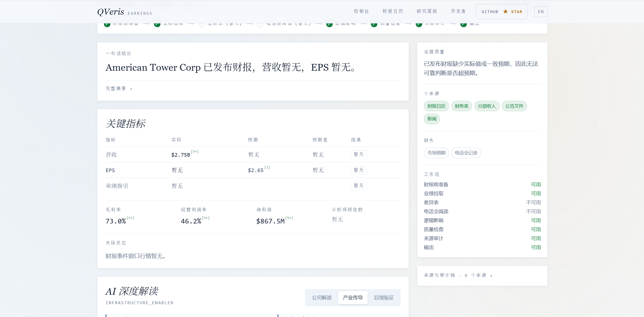This screenshot has width=644, height=317.
Task: Click the 暂无 result badge in 营收 row
Action: pos(359,154)
